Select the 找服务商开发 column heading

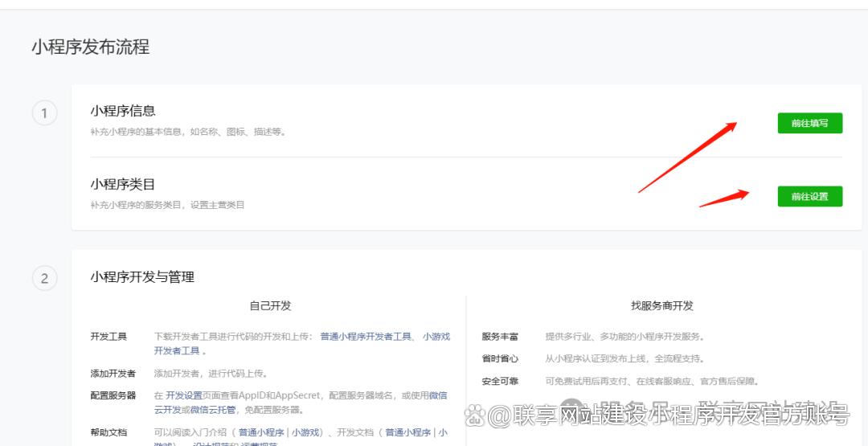[x=661, y=306]
